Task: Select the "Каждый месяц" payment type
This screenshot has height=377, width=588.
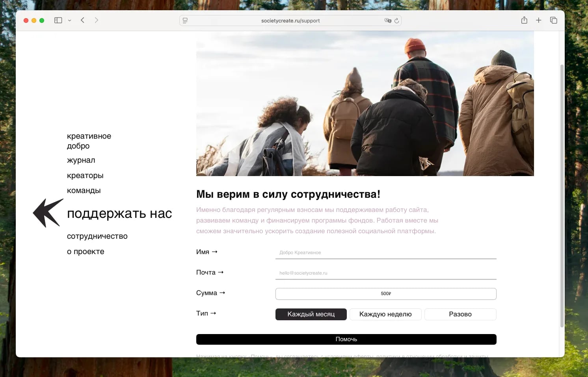Action: coord(311,314)
